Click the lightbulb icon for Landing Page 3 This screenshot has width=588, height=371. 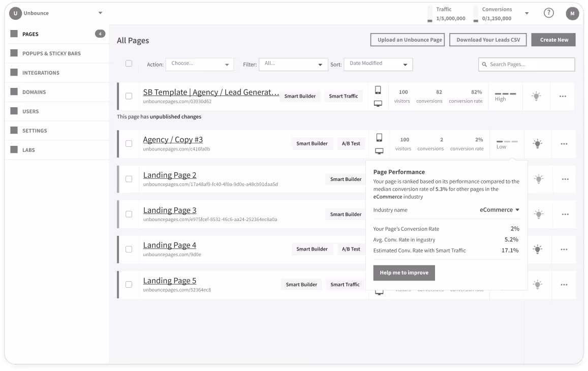(539, 214)
